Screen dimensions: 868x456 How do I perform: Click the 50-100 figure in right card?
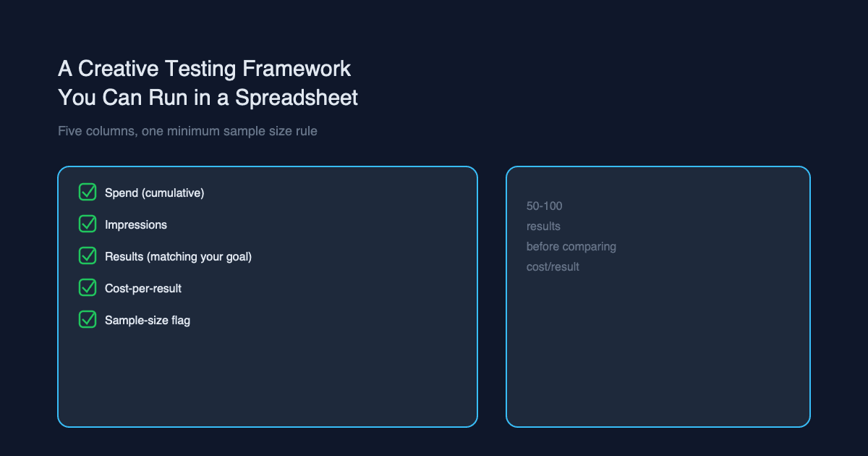545,206
